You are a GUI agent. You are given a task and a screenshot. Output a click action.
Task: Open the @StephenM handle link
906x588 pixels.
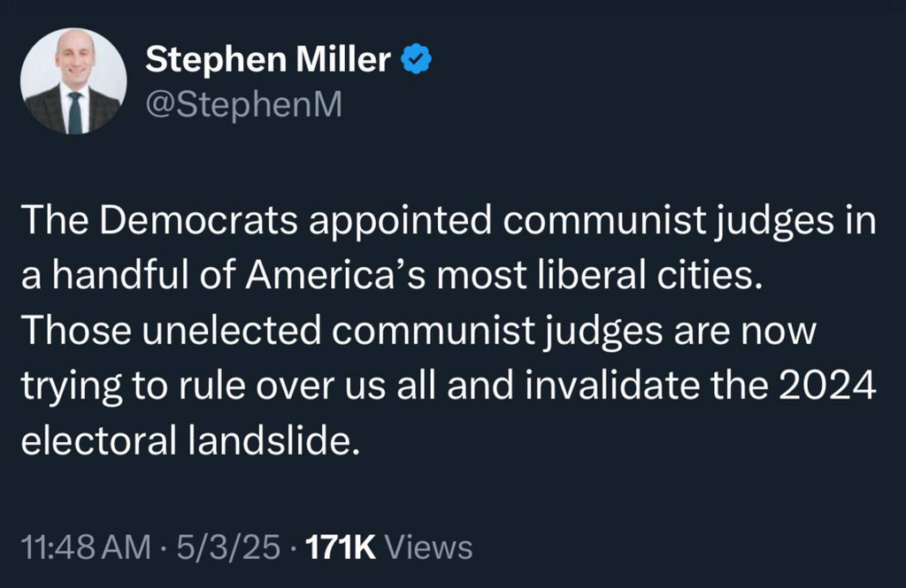(x=242, y=105)
